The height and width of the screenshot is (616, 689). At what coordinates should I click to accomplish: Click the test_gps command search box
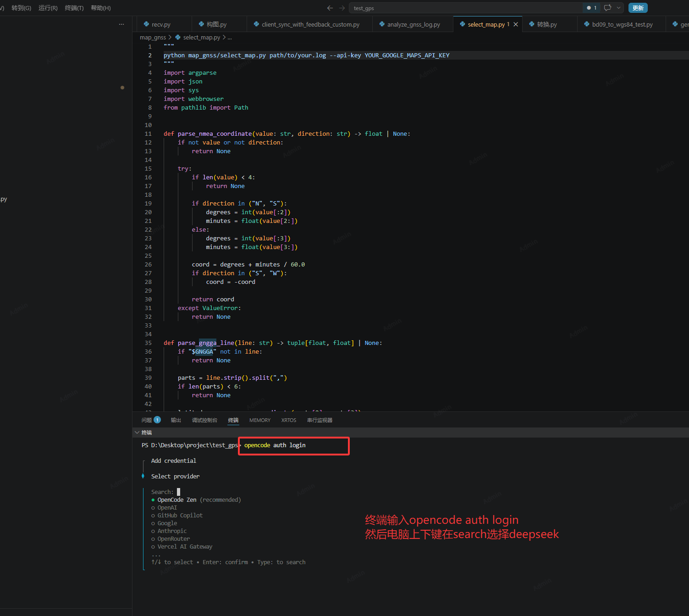[x=465, y=8]
